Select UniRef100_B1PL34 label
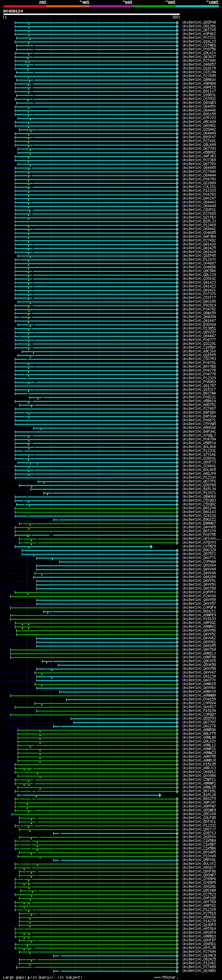 click(199, 489)
